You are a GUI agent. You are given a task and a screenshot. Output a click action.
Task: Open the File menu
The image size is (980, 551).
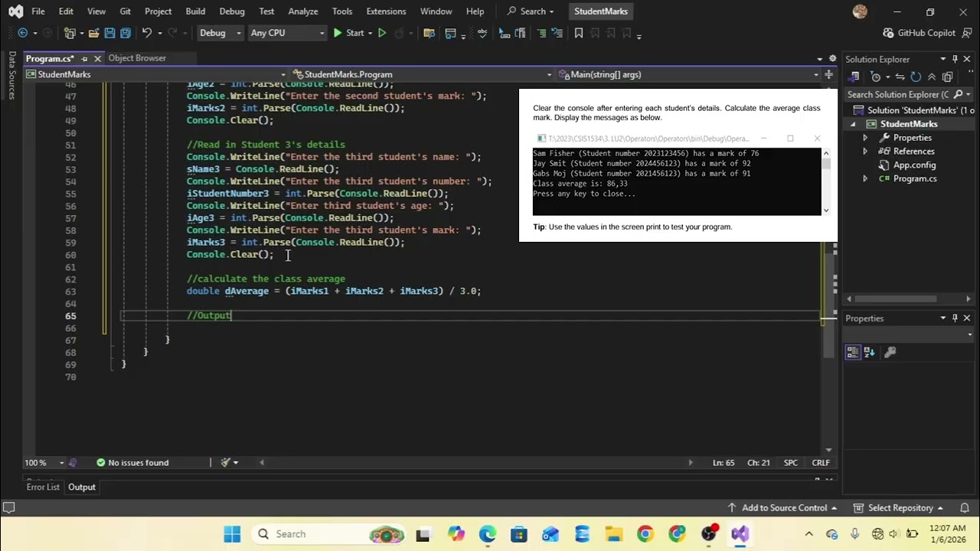[x=38, y=11]
